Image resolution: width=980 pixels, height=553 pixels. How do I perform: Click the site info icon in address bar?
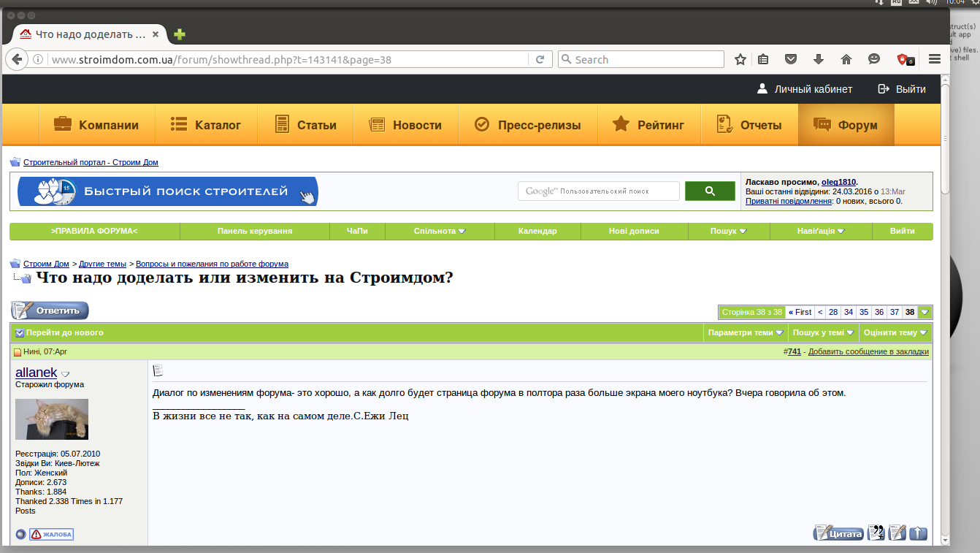point(38,60)
